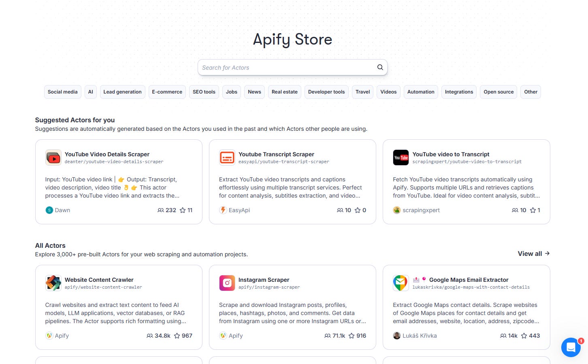Open YouTube Video Details Scraper title
The width and height of the screenshot is (588, 364).
pyautogui.click(x=107, y=154)
